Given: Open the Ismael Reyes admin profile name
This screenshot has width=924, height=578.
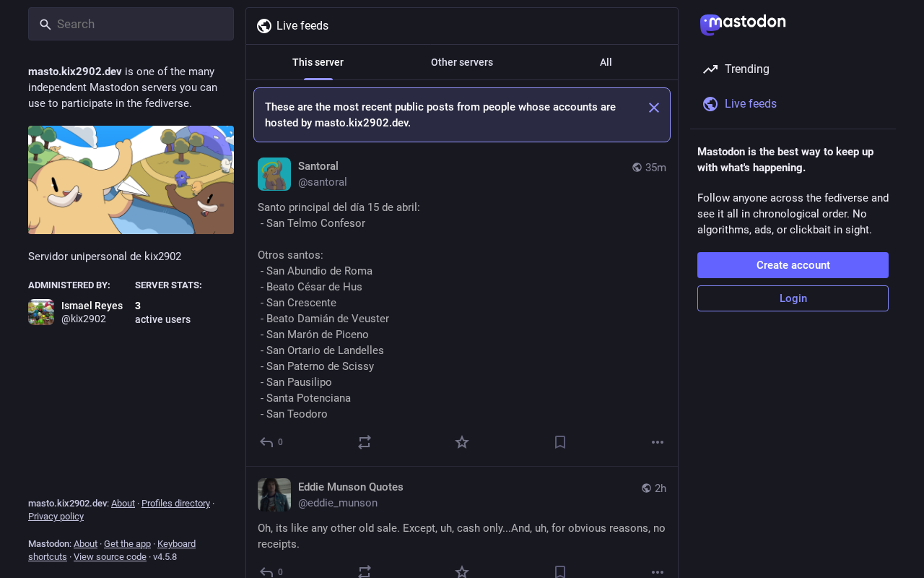Looking at the screenshot, I should 92,306.
